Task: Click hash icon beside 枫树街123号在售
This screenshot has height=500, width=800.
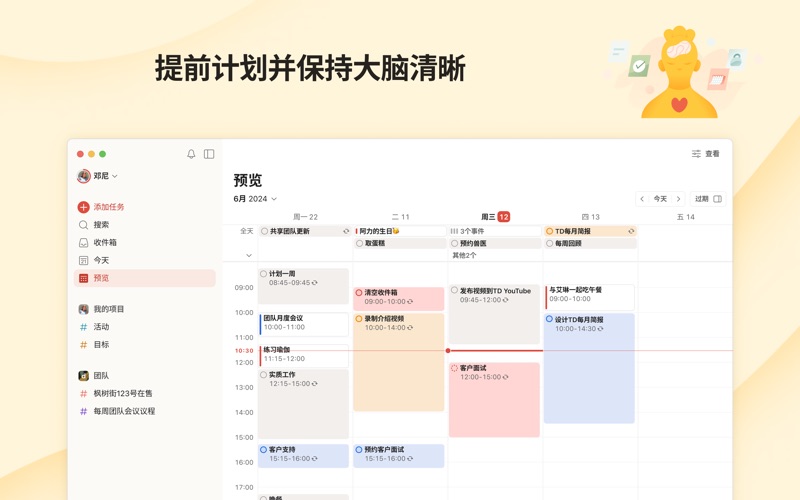Action: pyautogui.click(x=84, y=394)
